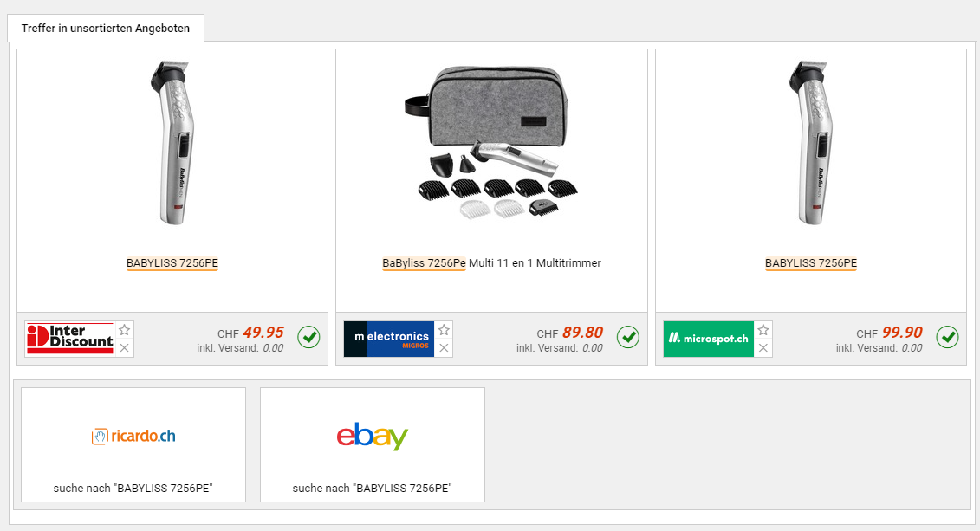Toggle green checkmark on CHF 49.95 offer
The width and height of the screenshot is (980, 531).
coord(308,337)
